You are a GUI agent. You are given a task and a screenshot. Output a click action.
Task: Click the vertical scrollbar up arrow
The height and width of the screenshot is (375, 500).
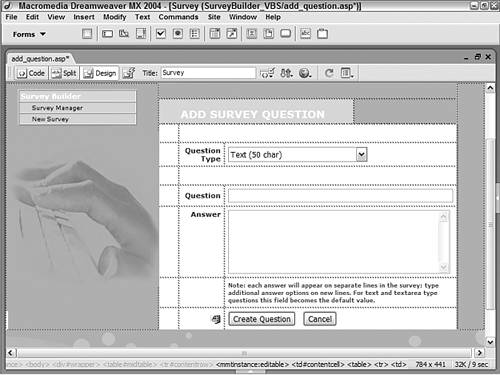pyautogui.click(x=490, y=88)
